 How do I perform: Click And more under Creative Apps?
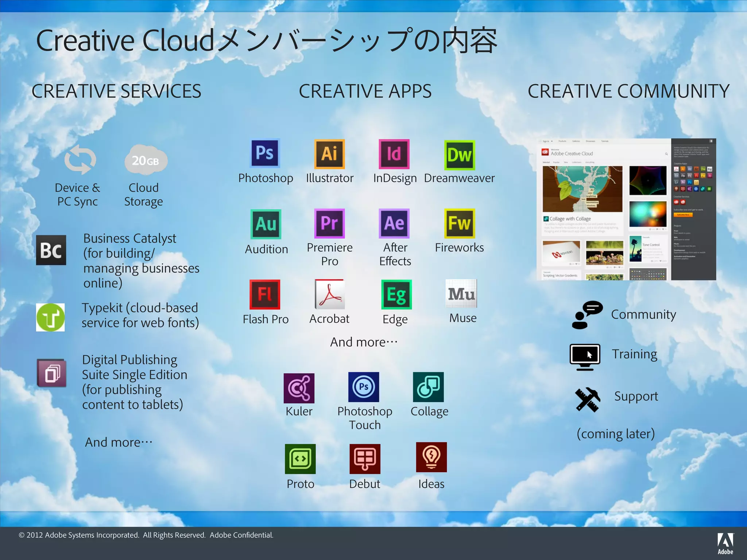(x=364, y=342)
